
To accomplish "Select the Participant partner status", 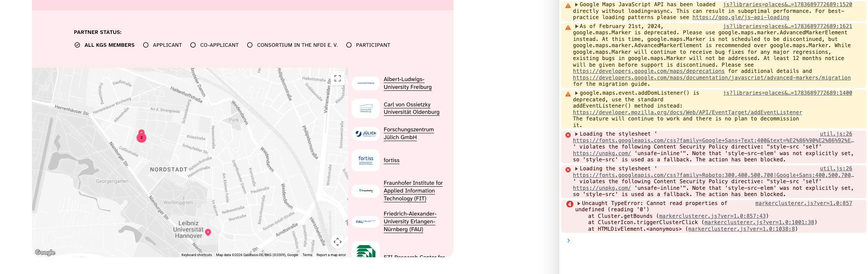I will tap(368, 45).
